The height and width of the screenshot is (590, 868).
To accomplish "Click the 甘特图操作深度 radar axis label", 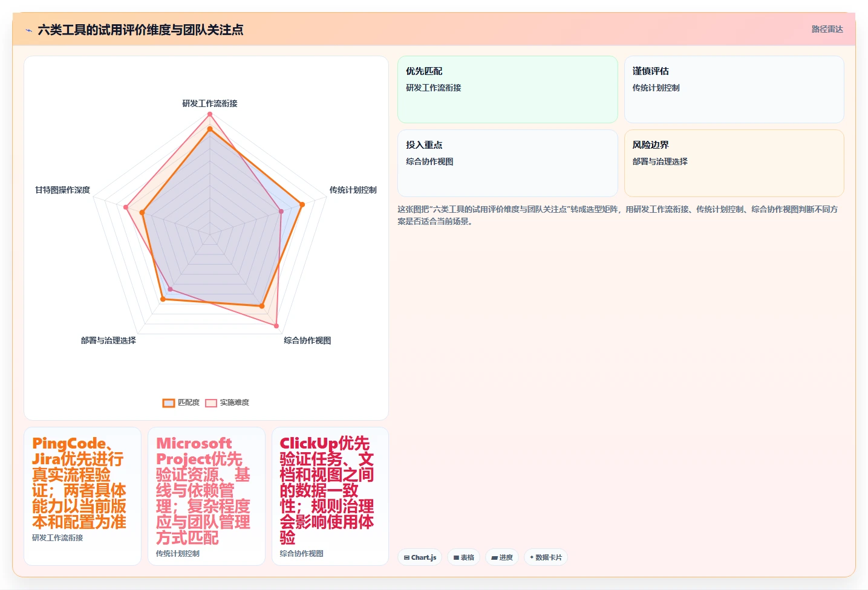I will click(x=62, y=190).
